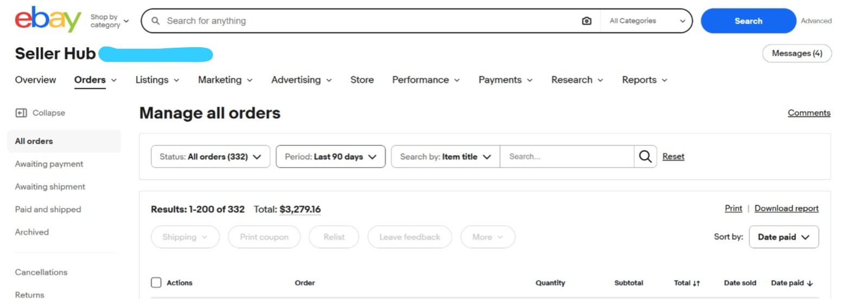Open the Research menu
This screenshot has height=299, width=868.
pyautogui.click(x=577, y=80)
